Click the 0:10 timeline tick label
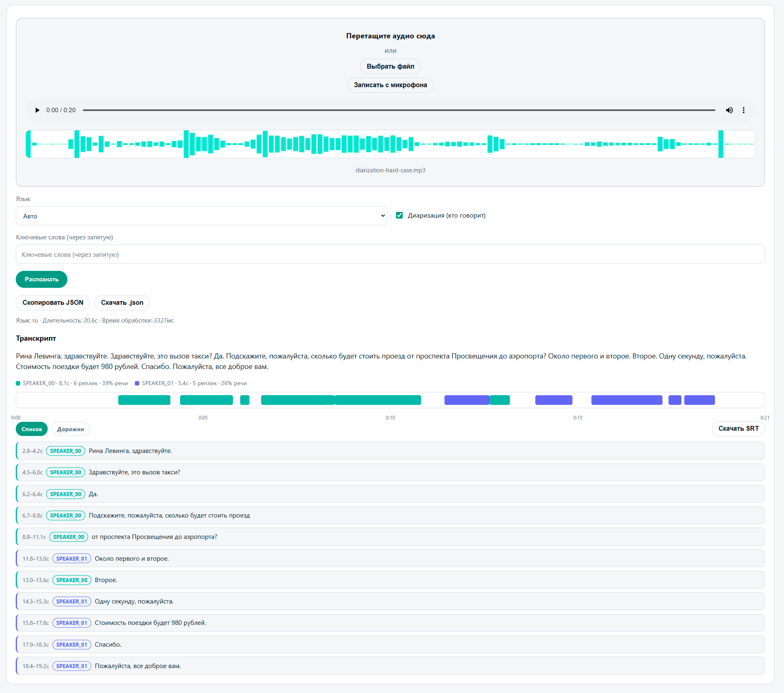Image resolution: width=784 pixels, height=693 pixels. [390, 418]
